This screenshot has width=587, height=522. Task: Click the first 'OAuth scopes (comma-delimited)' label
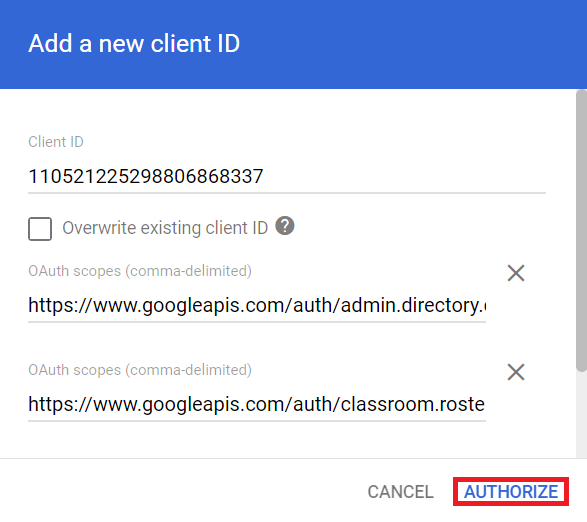pyautogui.click(x=140, y=271)
